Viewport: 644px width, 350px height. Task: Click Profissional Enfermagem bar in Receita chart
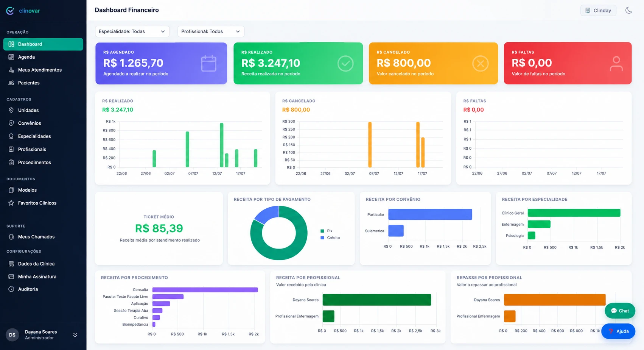coord(328,316)
